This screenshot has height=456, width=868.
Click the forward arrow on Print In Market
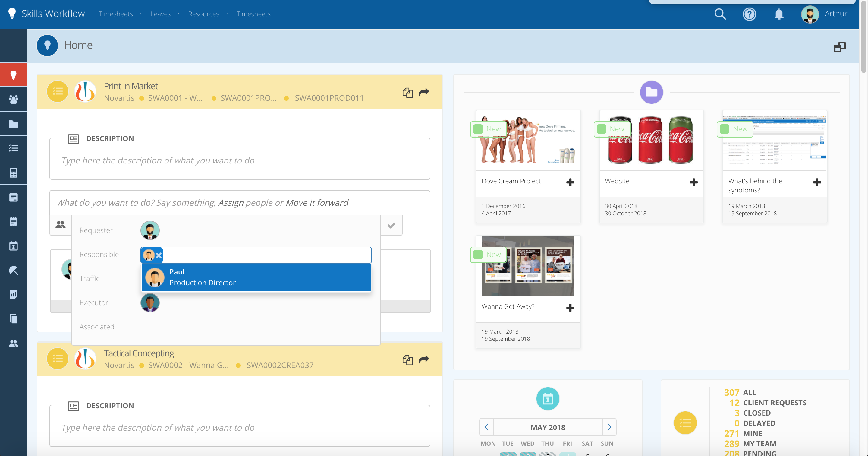pos(423,92)
